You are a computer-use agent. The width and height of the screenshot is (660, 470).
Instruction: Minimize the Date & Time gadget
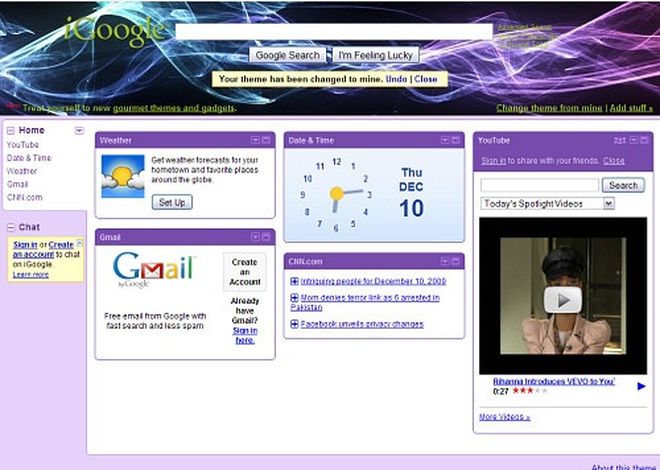(455, 140)
